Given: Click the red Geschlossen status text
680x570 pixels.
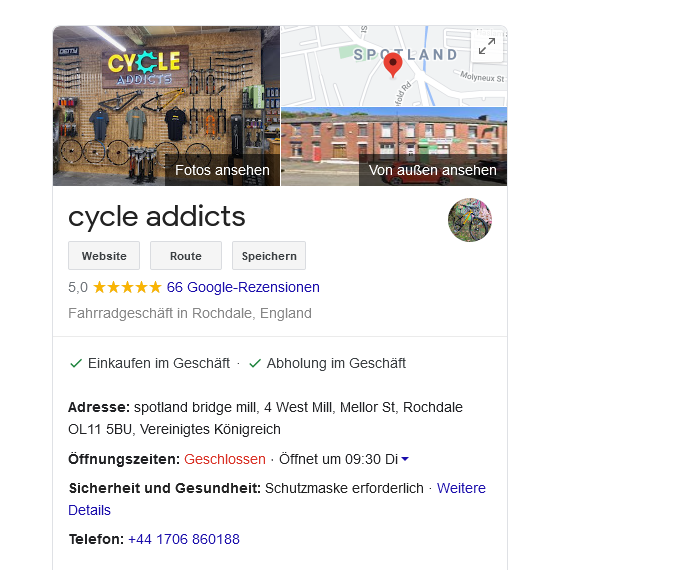Looking at the screenshot, I should [225, 459].
